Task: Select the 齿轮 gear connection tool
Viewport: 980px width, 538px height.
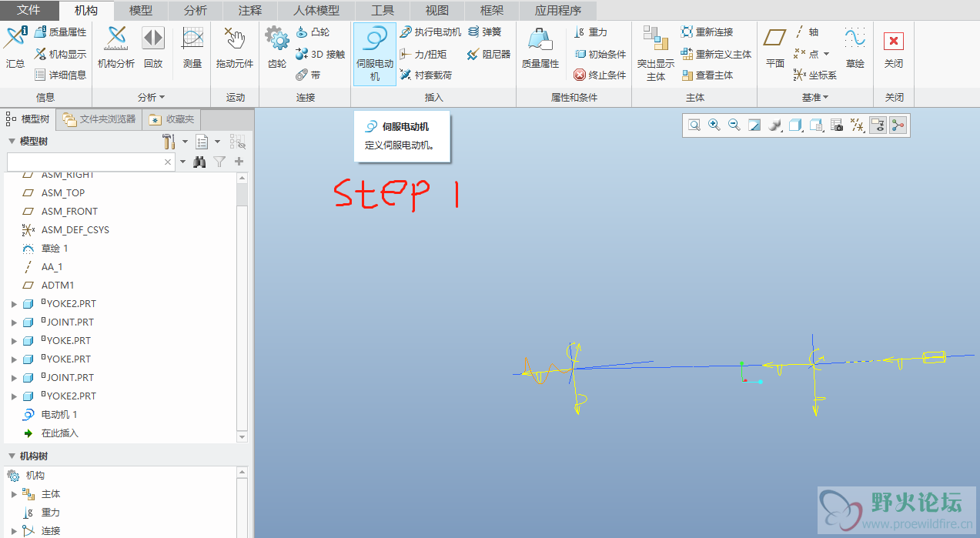Action: [276, 47]
